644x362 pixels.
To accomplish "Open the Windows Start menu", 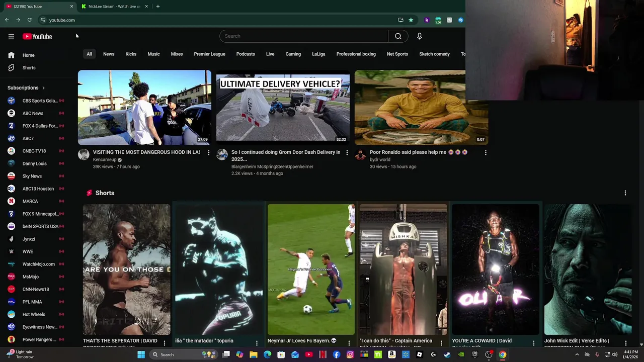I will [x=141, y=354].
